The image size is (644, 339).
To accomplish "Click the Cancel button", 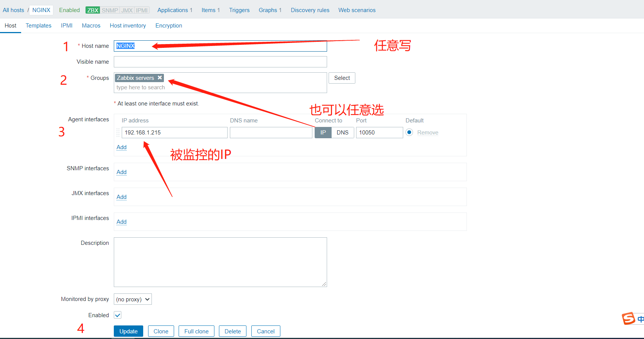I will 266,331.
